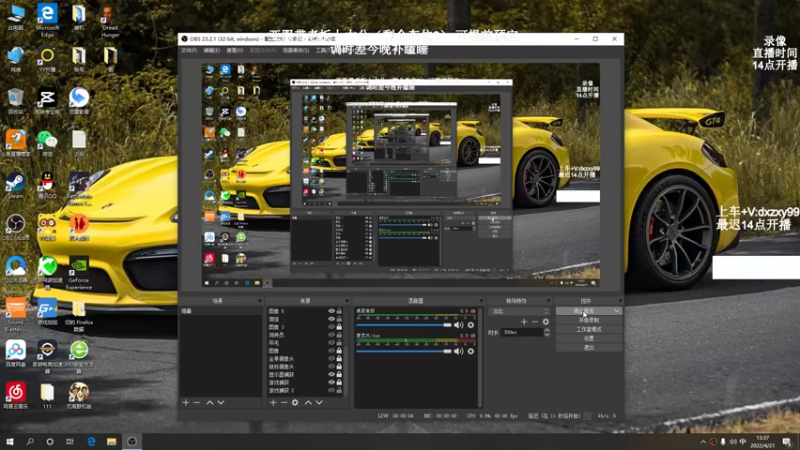
Task: Open source properties with the Sources gear icon
Action: (295, 403)
